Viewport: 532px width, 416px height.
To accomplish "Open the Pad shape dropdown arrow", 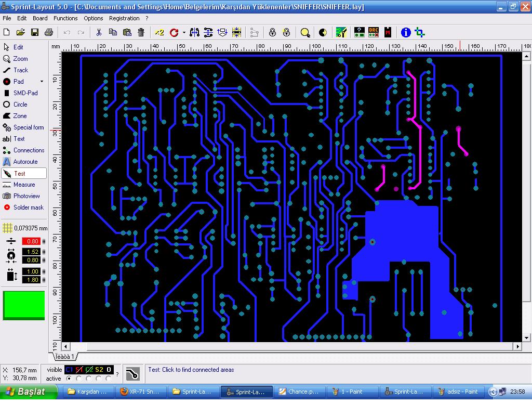I will pyautogui.click(x=42, y=82).
